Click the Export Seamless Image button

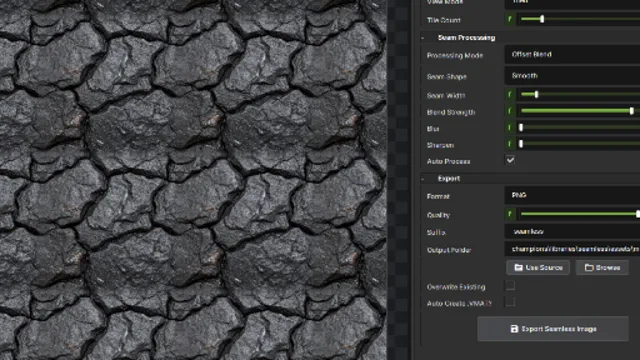(x=553, y=329)
